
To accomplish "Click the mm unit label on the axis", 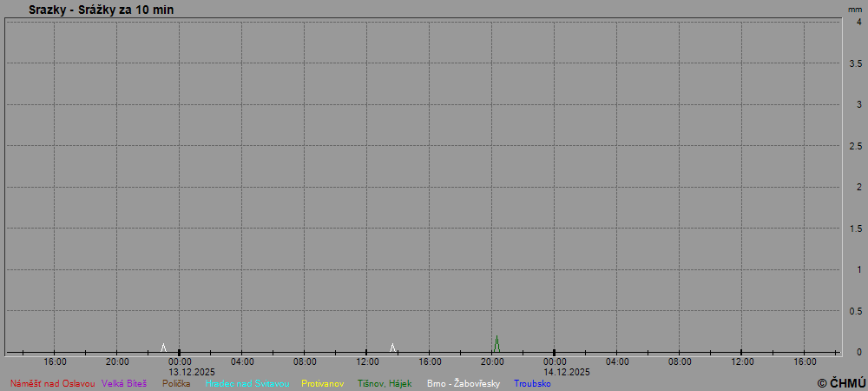I will point(855,9).
